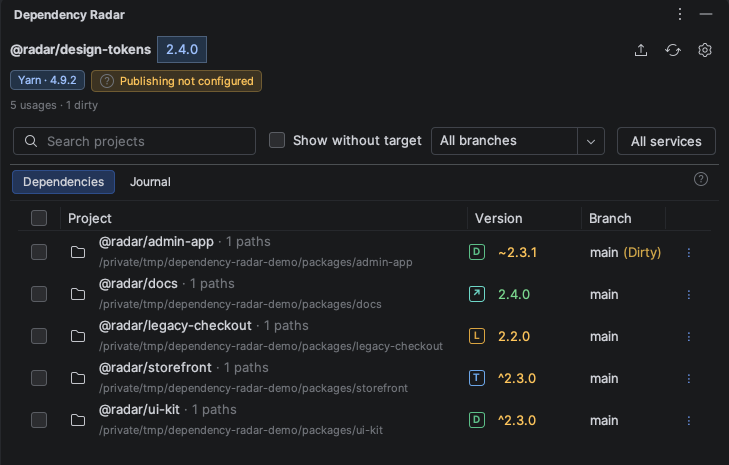Open the panel's vertical dots options menu
Viewport: 729px width, 465px height.
point(680,14)
